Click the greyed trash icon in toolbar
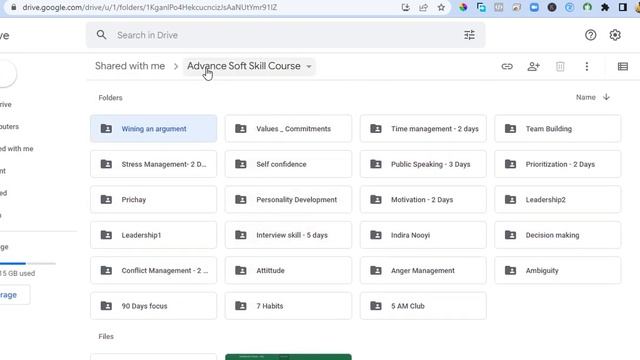Screen dimensions: 640x360 [x=560, y=66]
